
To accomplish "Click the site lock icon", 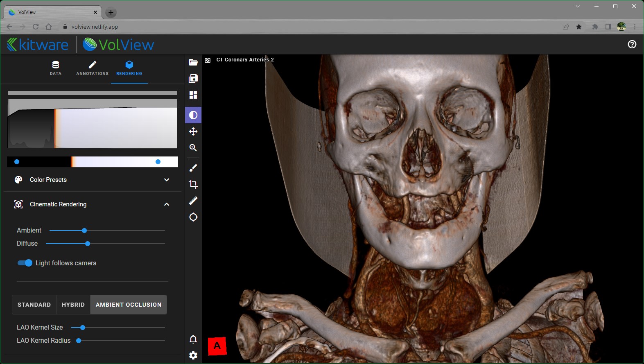I will pyautogui.click(x=65, y=27).
